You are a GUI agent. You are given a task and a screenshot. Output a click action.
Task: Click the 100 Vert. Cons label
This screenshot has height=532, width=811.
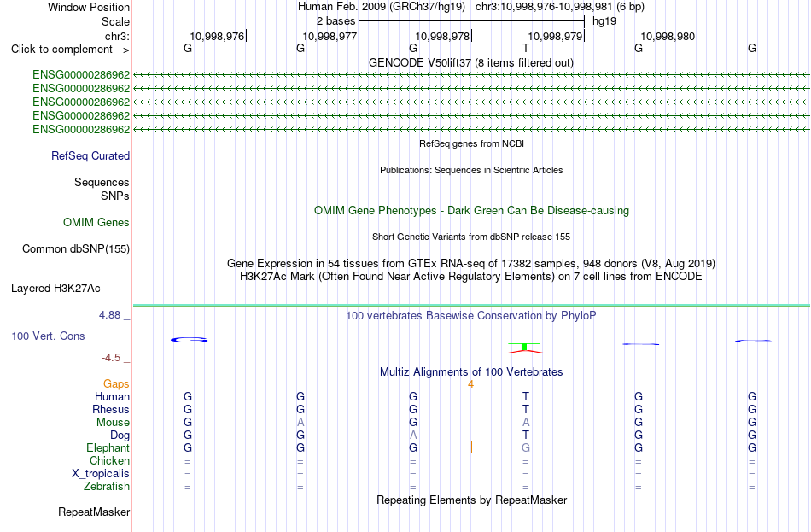(x=48, y=336)
